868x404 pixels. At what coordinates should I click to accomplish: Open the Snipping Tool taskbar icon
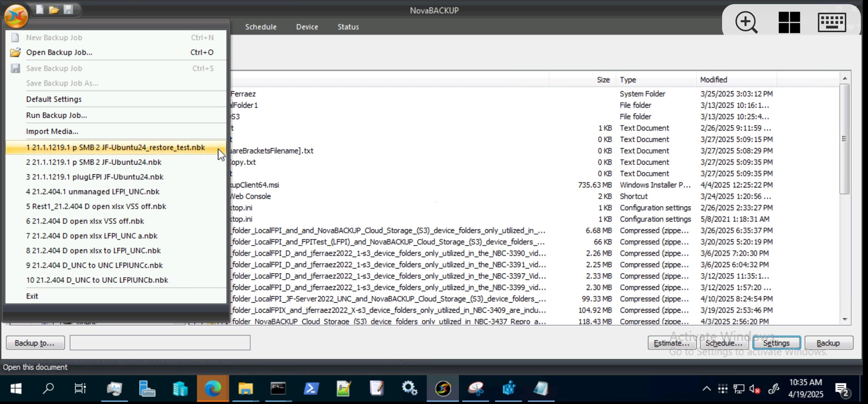click(x=476, y=389)
